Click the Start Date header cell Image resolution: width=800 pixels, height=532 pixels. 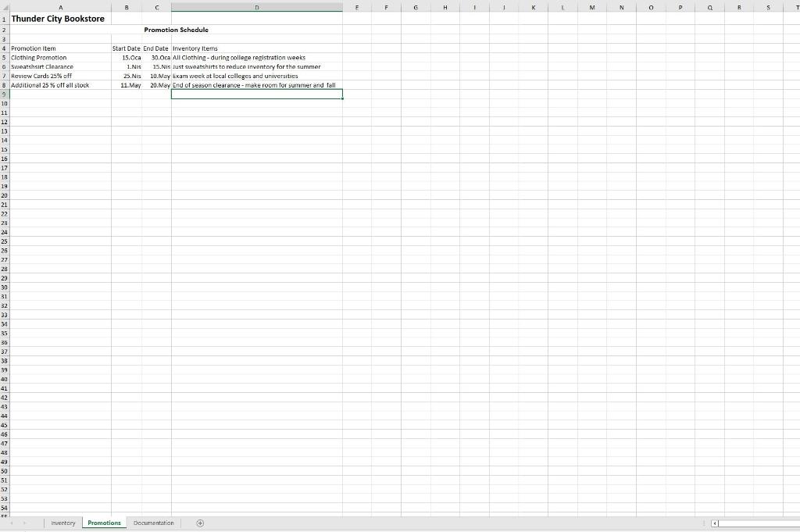pyautogui.click(x=126, y=48)
